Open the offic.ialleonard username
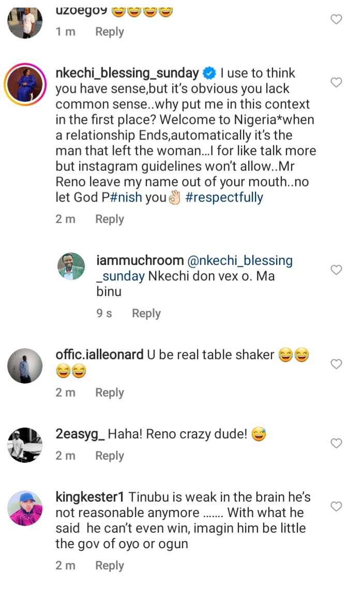This screenshot has height=600, width=364. point(99,355)
